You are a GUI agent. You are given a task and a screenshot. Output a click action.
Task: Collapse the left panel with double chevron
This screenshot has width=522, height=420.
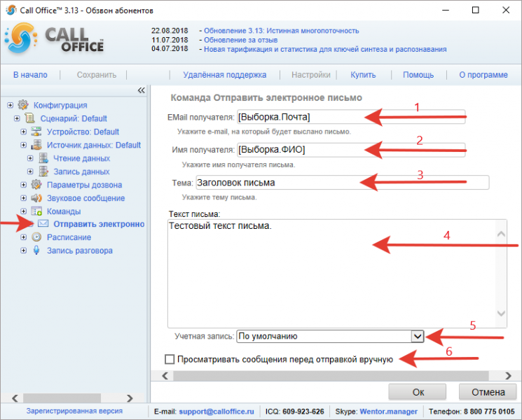coord(142,90)
